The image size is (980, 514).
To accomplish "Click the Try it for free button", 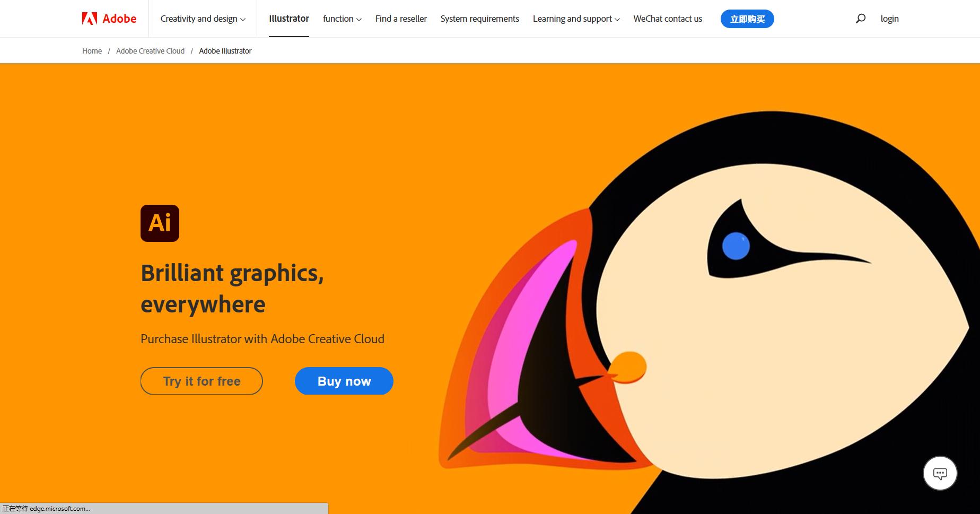I will pos(202,381).
